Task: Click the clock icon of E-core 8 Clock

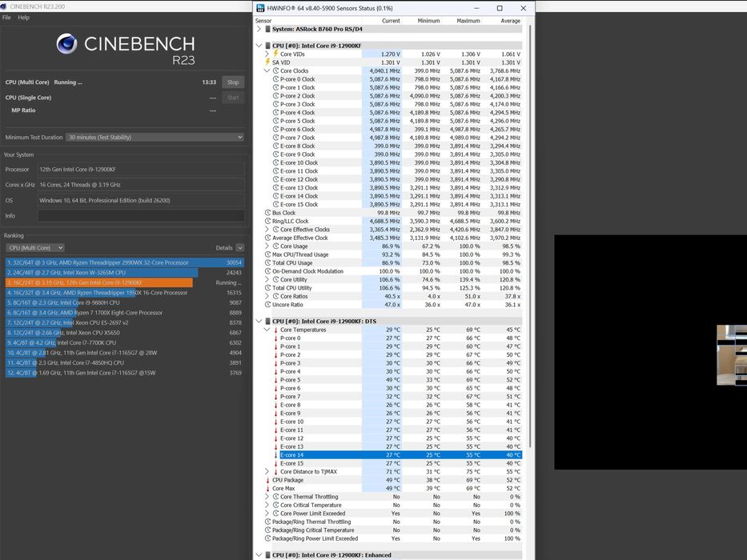Action: click(x=276, y=146)
